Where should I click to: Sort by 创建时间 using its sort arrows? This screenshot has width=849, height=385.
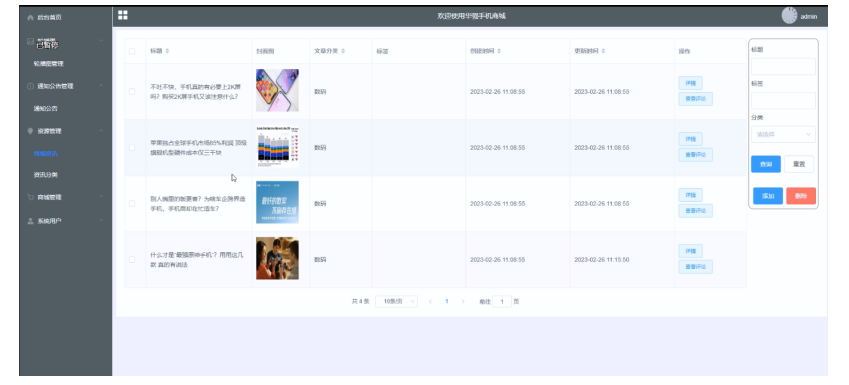click(499, 51)
